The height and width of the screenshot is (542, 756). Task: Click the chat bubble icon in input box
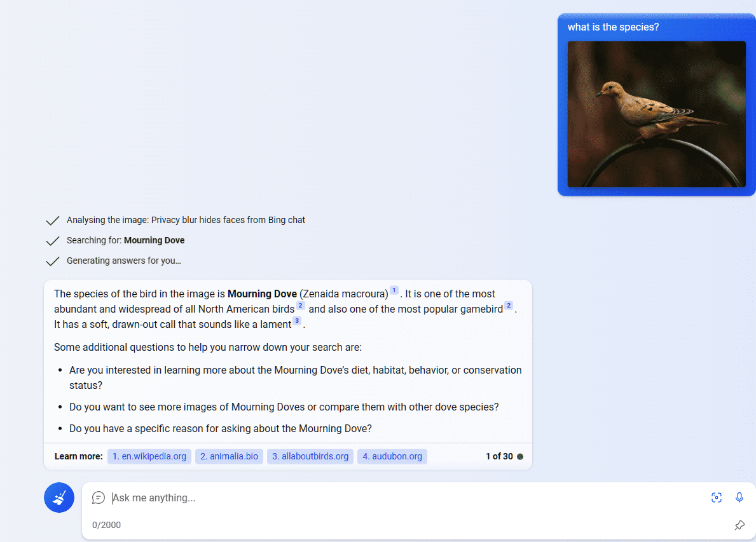pyautogui.click(x=99, y=497)
